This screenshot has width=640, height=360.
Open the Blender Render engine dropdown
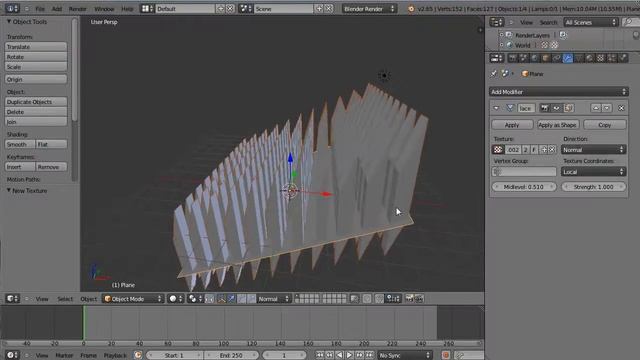(369, 9)
